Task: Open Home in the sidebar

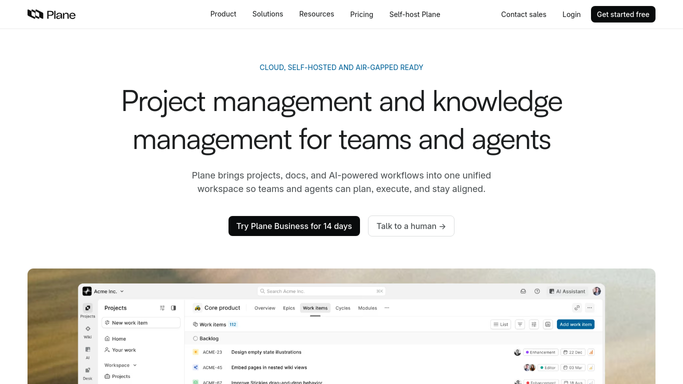Action: [115, 339]
